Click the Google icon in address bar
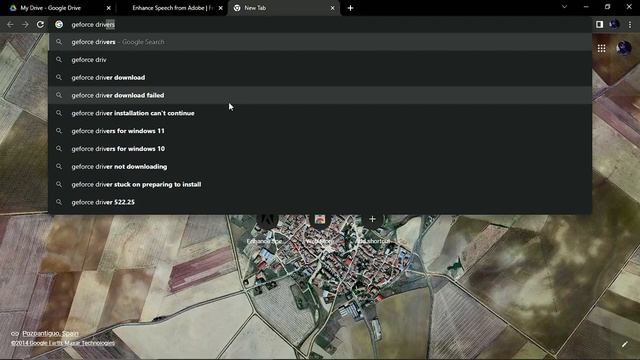 tap(59, 24)
